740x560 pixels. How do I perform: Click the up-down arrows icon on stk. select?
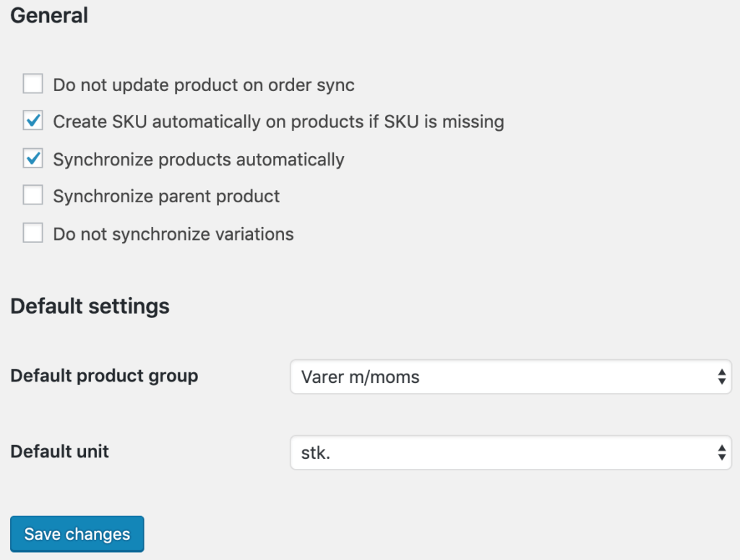click(x=722, y=452)
